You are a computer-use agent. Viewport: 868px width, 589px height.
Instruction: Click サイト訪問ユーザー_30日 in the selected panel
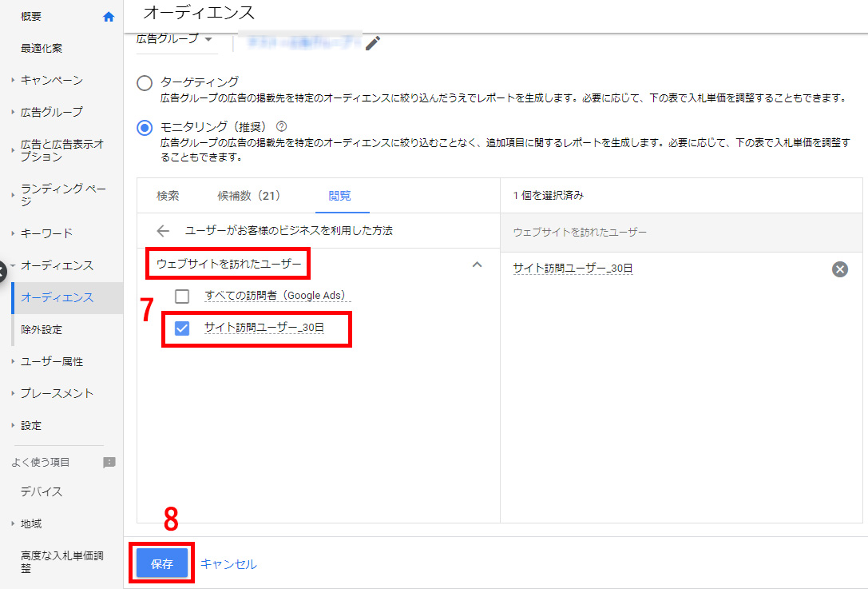[573, 269]
